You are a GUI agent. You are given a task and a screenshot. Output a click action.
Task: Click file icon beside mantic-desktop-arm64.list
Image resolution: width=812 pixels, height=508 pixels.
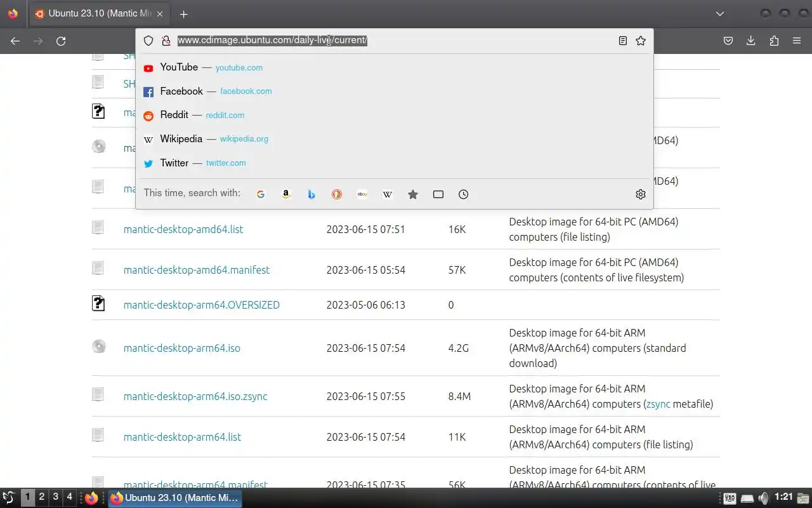click(x=98, y=435)
